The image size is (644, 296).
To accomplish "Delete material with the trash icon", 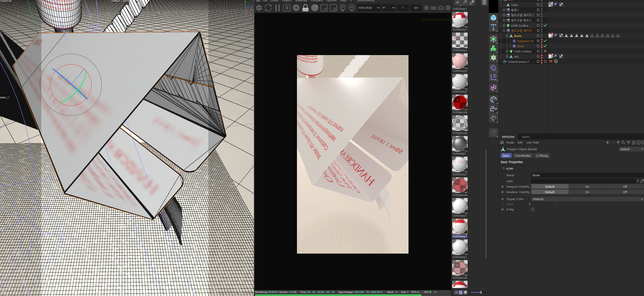I will click(484, 3).
